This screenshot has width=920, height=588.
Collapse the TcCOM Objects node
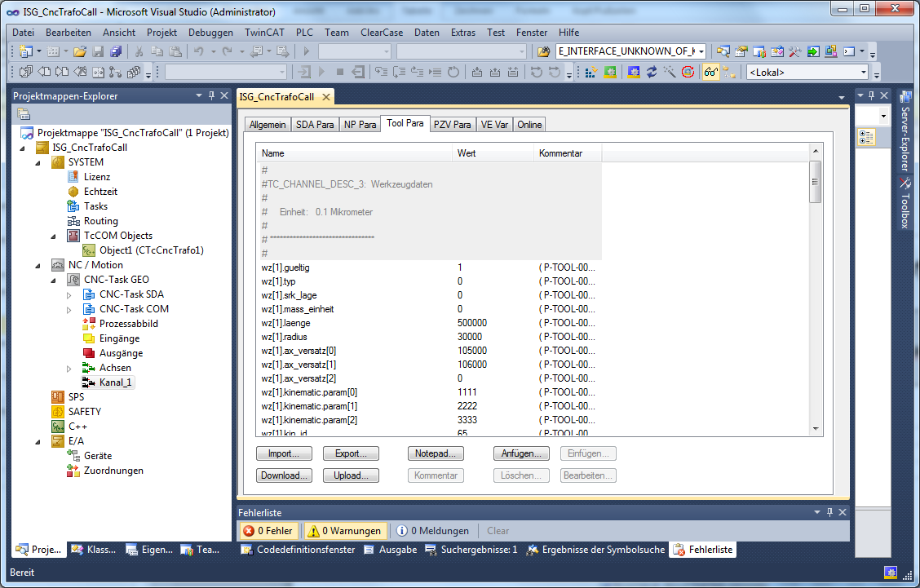tap(54, 236)
